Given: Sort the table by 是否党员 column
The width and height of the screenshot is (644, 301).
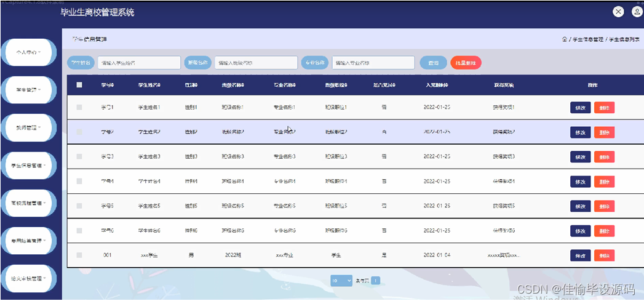Looking at the screenshot, I should [384, 85].
